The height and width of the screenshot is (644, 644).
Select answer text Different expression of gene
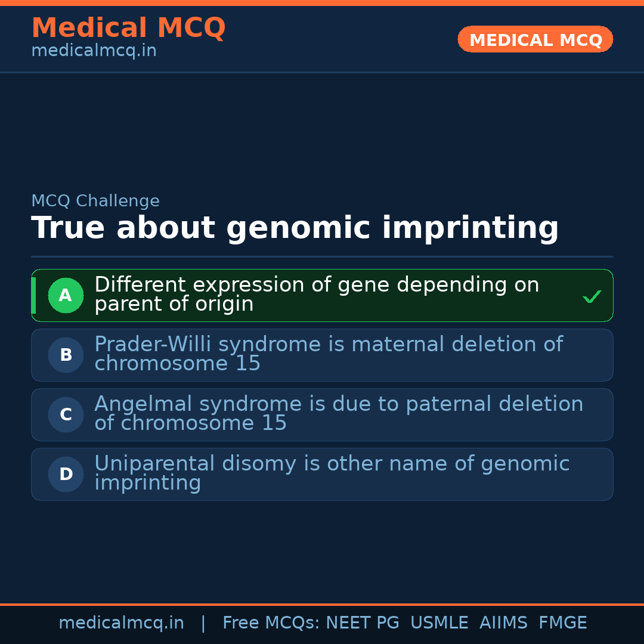[317, 294]
